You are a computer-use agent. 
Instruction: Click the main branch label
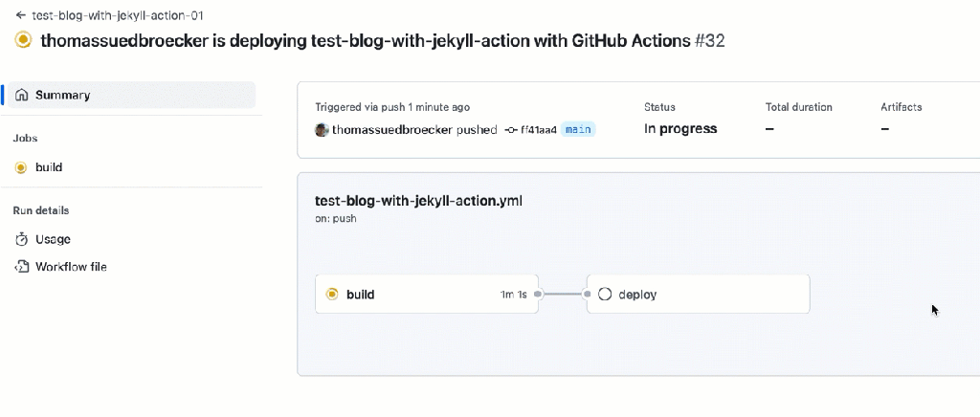click(577, 129)
